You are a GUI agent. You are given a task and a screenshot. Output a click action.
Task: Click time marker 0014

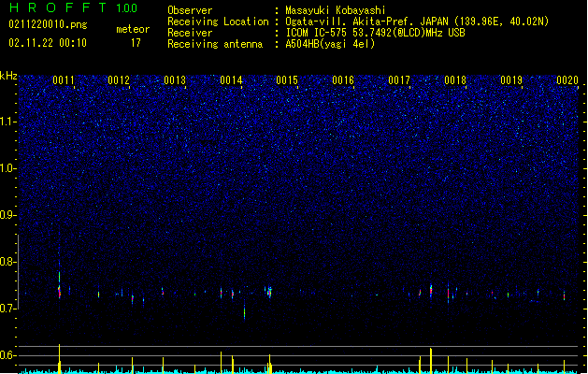[x=231, y=80]
